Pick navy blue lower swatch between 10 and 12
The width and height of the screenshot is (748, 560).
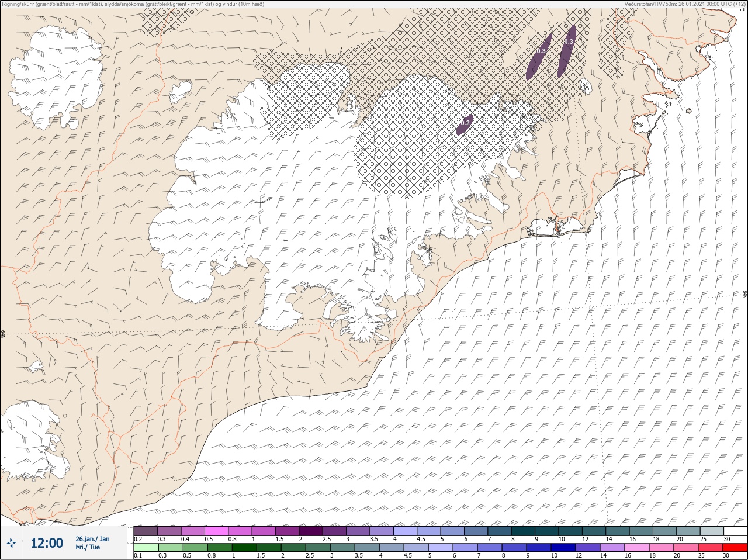coord(563,548)
